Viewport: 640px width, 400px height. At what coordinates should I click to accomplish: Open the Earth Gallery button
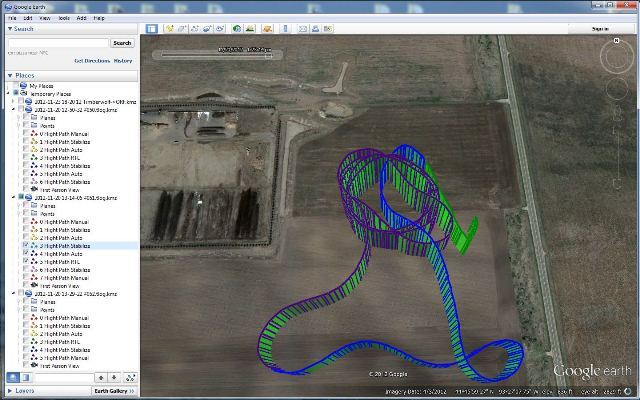pyautogui.click(x=114, y=391)
